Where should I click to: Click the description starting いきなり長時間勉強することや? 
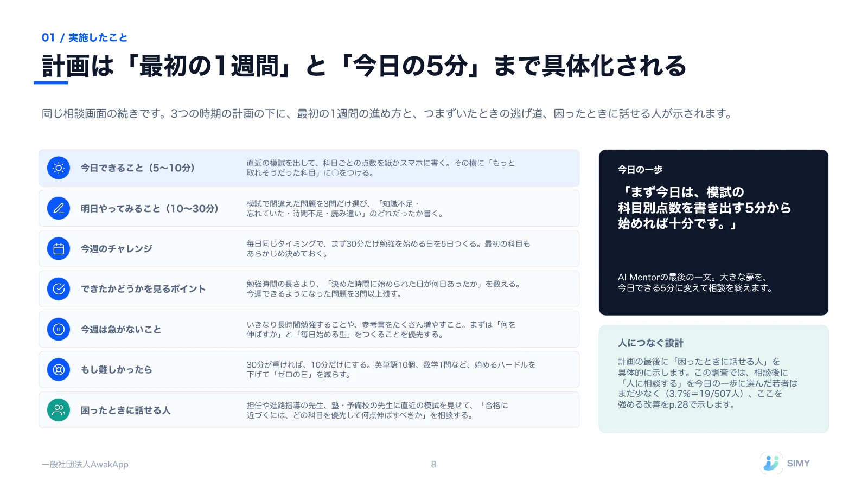(381, 329)
